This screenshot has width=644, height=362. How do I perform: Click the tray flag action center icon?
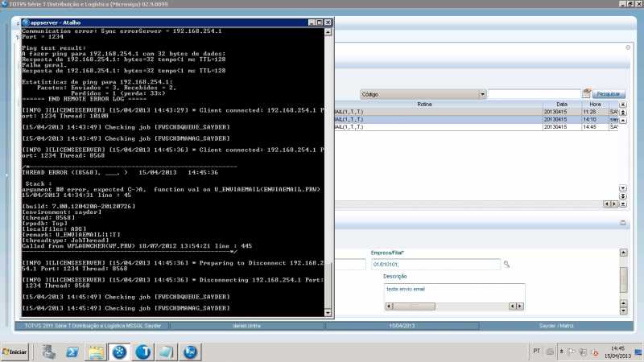572,352
